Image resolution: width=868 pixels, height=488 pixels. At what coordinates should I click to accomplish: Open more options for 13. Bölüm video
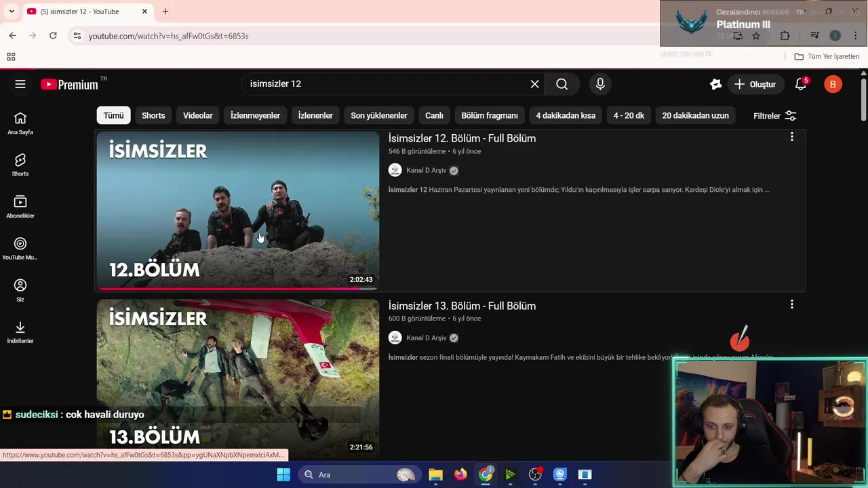coord(791,304)
